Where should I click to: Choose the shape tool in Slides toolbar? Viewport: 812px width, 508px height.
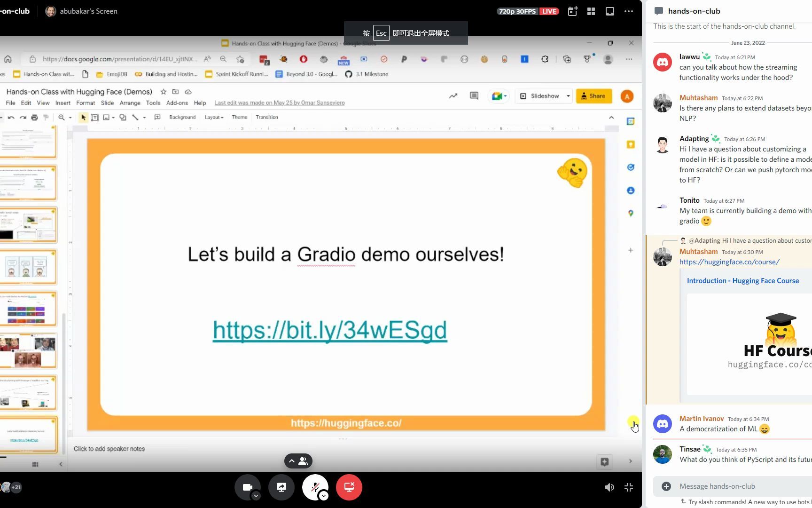[123, 117]
